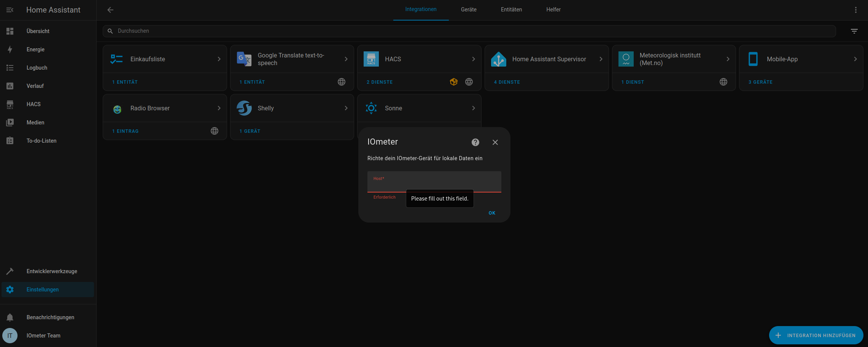Expand Google Translate card chevron
This screenshot has height=347, width=868.
click(346, 59)
